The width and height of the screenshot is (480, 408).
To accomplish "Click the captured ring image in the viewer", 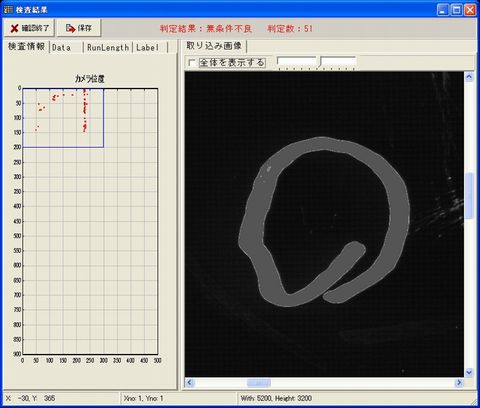I will click(324, 222).
